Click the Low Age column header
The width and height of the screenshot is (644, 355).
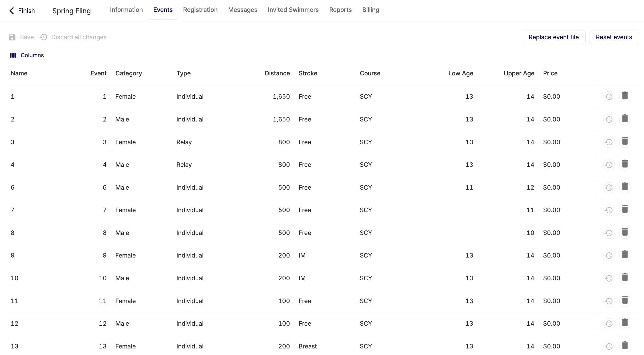click(x=460, y=73)
